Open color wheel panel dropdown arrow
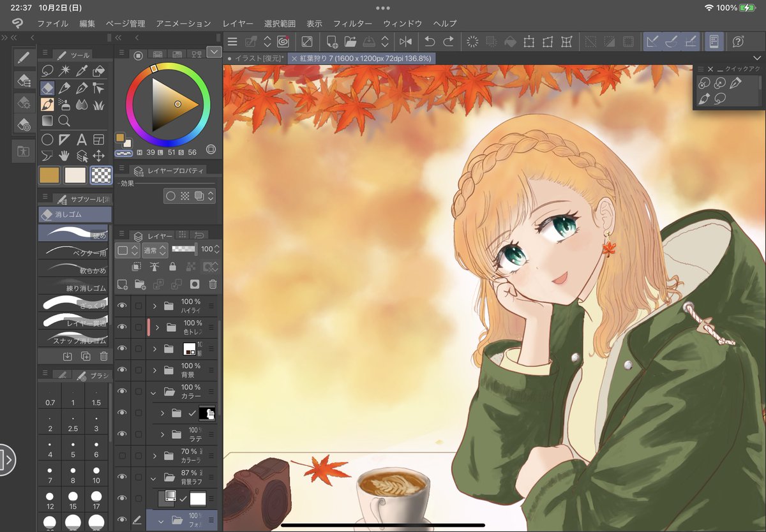The height and width of the screenshot is (532, 766). point(214,52)
